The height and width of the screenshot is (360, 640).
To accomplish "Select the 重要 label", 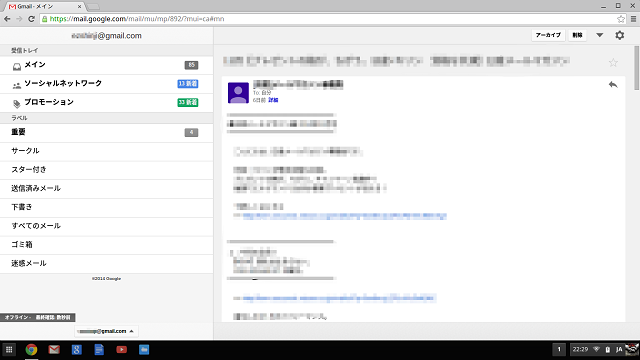I will tap(107, 133).
